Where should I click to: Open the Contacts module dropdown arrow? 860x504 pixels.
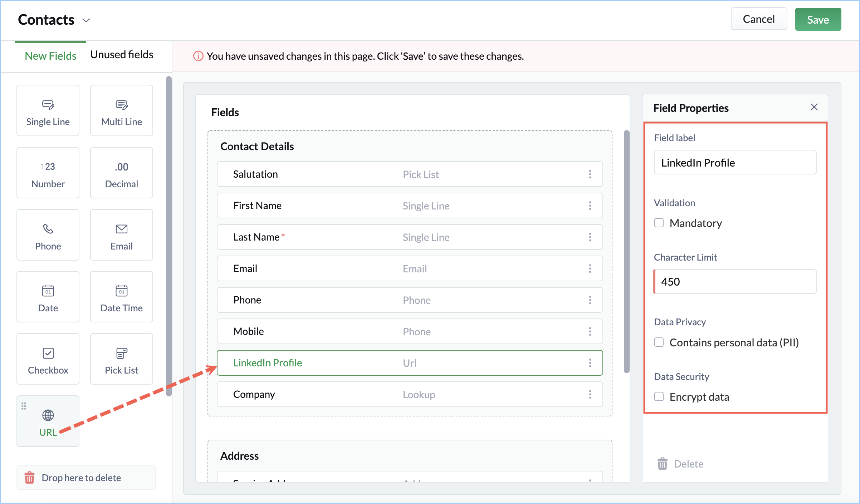(86, 20)
